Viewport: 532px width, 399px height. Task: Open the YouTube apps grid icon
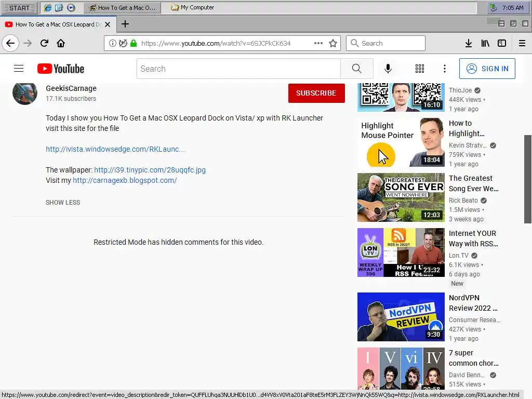(420, 69)
